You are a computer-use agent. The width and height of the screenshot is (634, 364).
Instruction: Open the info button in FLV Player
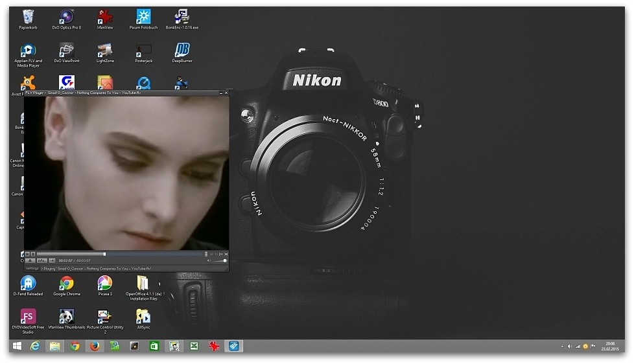(x=42, y=260)
